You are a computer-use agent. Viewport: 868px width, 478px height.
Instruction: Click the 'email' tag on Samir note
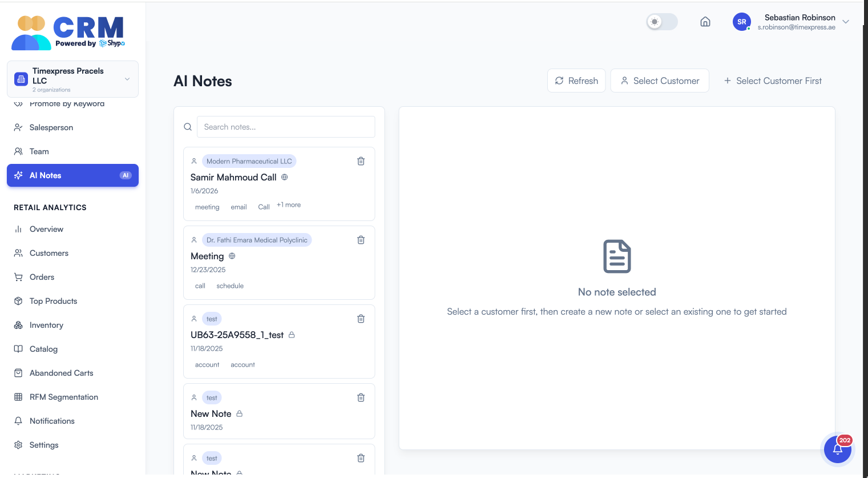239,207
